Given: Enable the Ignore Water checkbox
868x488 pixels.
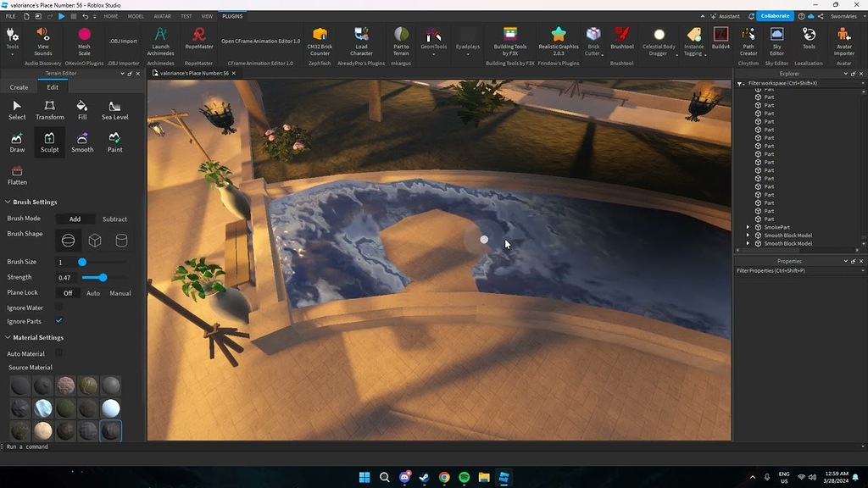Looking at the screenshot, I should coord(58,307).
